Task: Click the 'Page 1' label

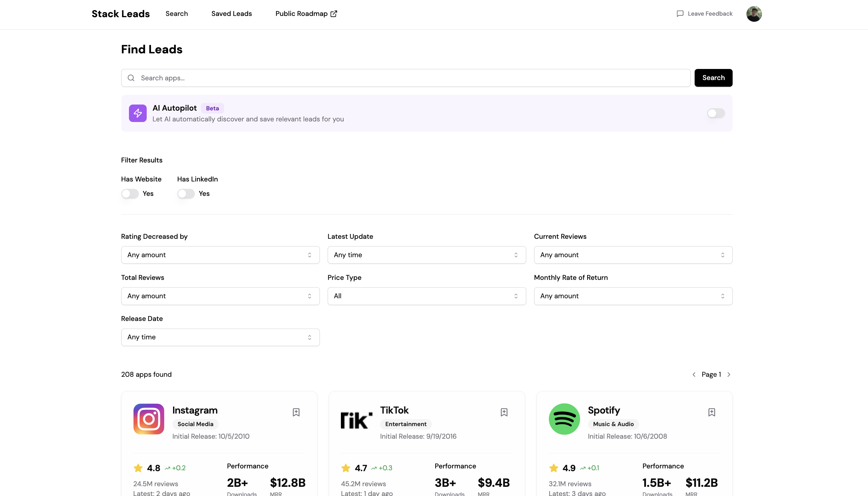Action: coord(711,374)
